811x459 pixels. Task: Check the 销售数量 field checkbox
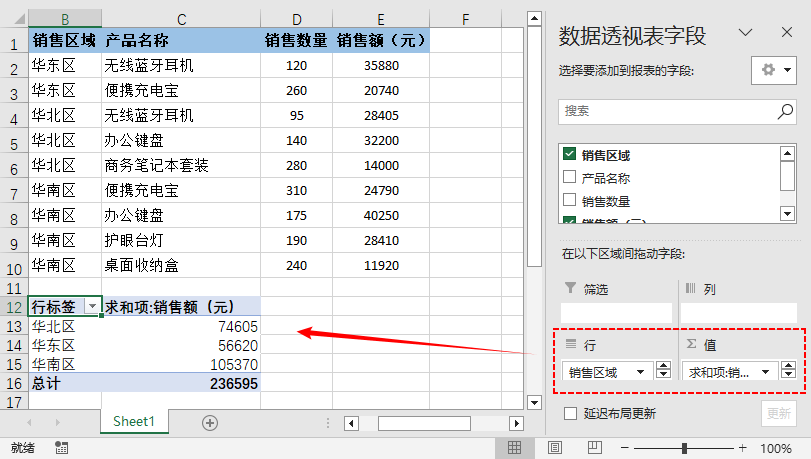click(569, 200)
